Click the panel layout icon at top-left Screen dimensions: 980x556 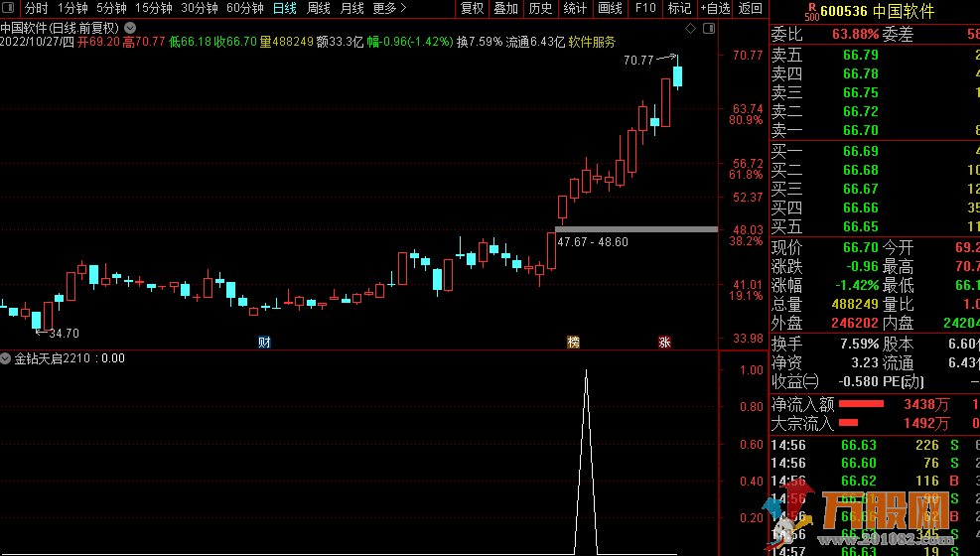(x=8, y=8)
